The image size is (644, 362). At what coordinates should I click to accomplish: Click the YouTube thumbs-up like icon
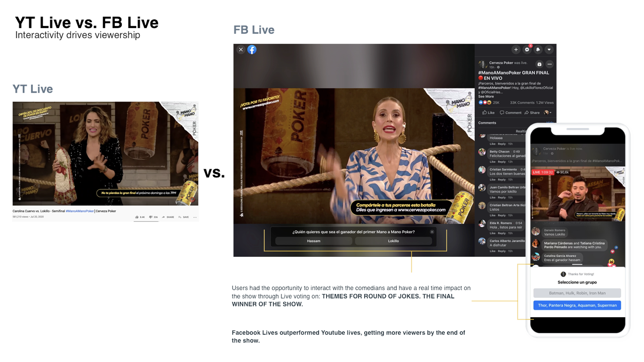click(137, 217)
